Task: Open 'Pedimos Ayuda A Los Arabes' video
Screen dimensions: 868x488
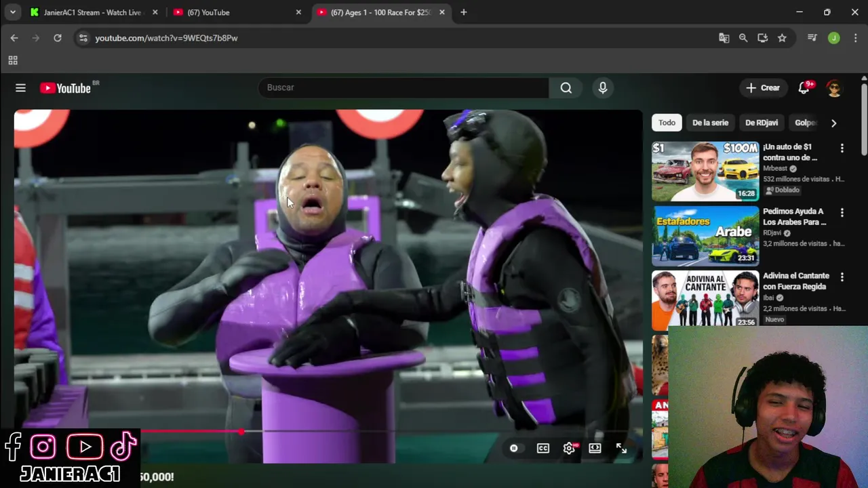Action: (x=795, y=216)
